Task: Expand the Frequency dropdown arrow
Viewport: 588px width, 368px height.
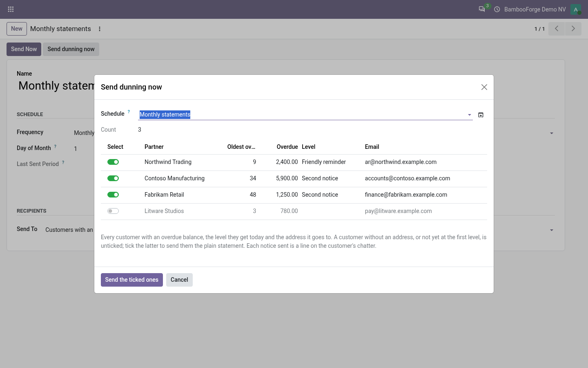Action: [552, 133]
